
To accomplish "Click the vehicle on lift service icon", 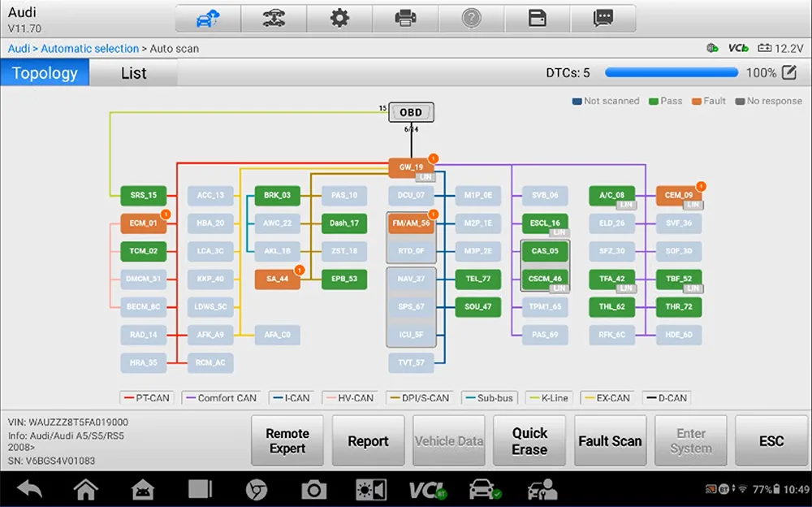I will 274,19.
